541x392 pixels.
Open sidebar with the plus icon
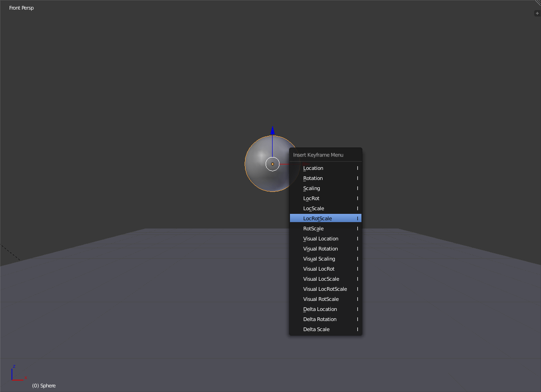pyautogui.click(x=537, y=13)
